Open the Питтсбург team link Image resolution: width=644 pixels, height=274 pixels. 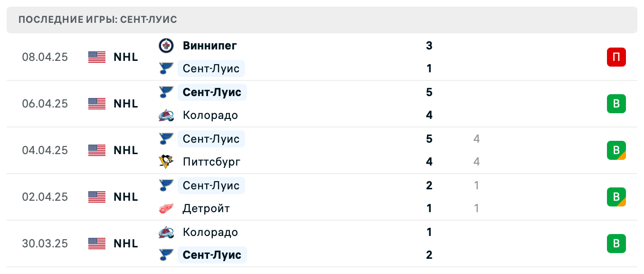click(x=211, y=162)
